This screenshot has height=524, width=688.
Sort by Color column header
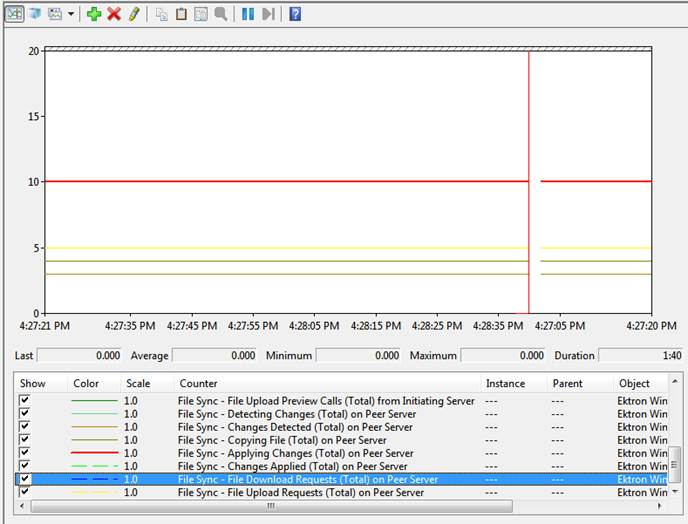[x=94, y=384]
